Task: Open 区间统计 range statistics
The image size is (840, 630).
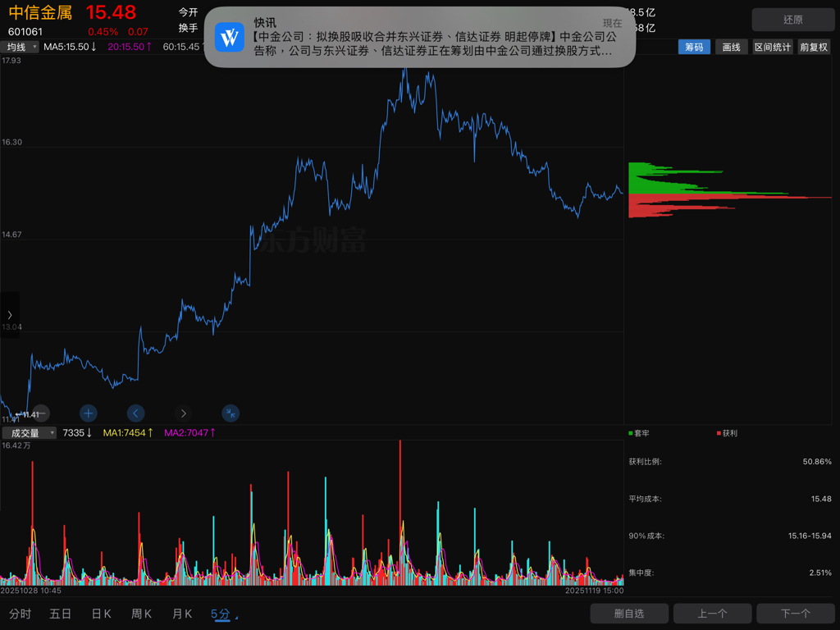Action: [x=773, y=47]
